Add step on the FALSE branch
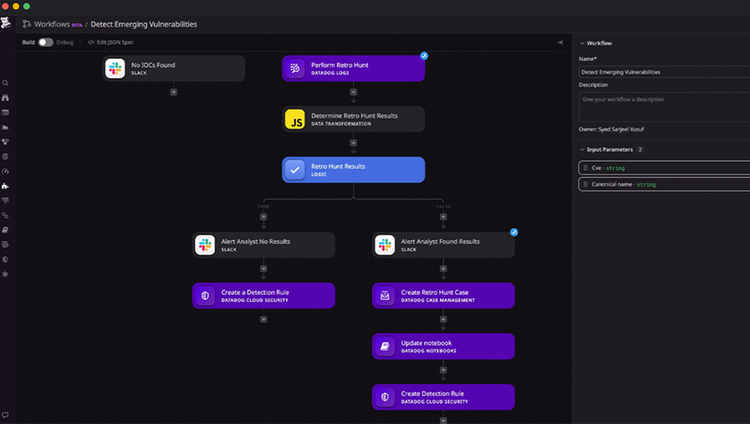Image resolution: width=750 pixels, height=424 pixels. 443,217
